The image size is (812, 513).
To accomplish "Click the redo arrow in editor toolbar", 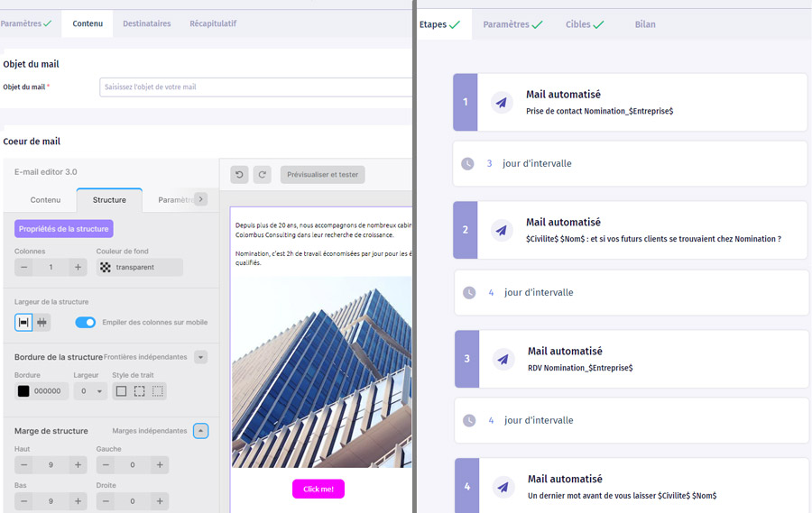I will tap(262, 175).
